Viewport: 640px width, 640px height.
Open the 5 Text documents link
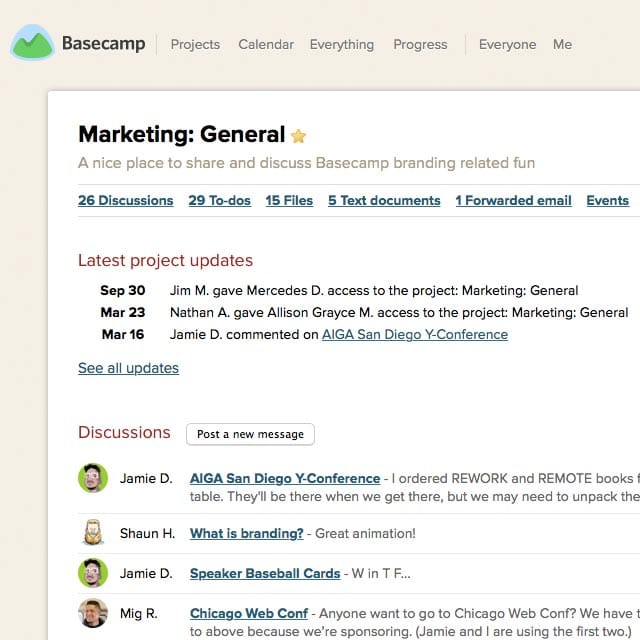(x=384, y=200)
